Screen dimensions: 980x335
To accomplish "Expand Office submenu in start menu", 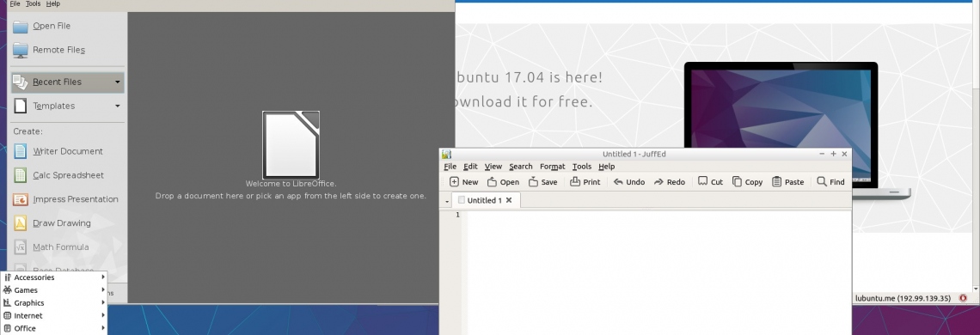I will 54,328.
